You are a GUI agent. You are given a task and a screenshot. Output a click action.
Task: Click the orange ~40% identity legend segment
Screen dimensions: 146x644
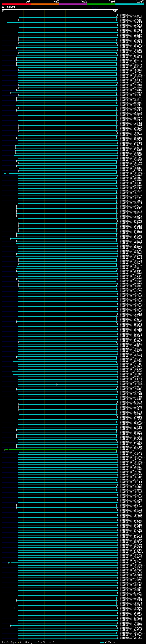(45, 4)
